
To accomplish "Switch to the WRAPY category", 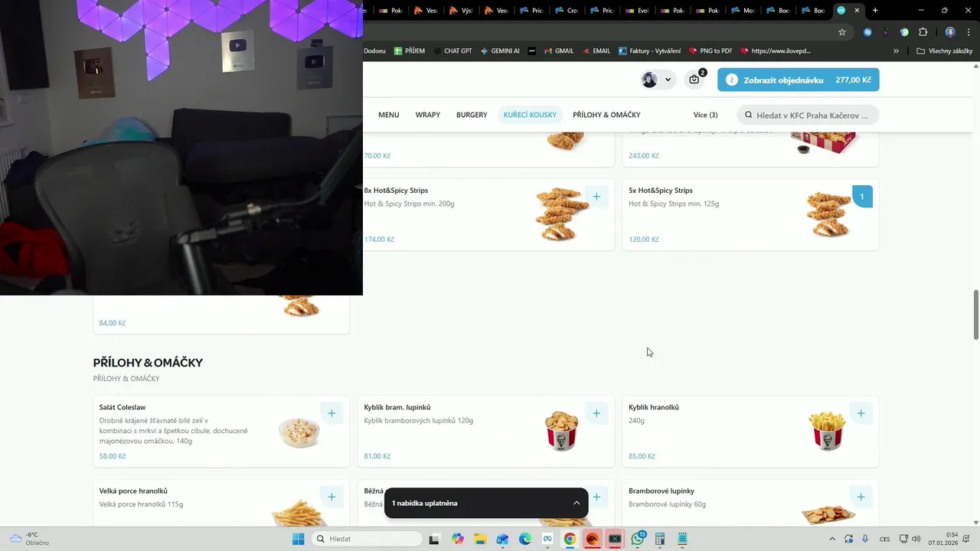I will (x=428, y=115).
